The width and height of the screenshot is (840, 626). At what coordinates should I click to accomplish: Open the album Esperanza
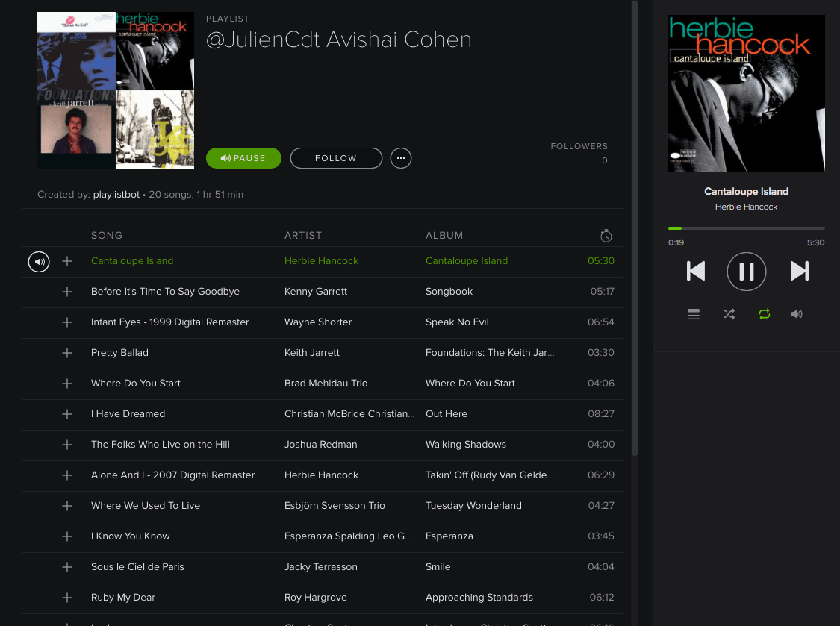tap(449, 536)
